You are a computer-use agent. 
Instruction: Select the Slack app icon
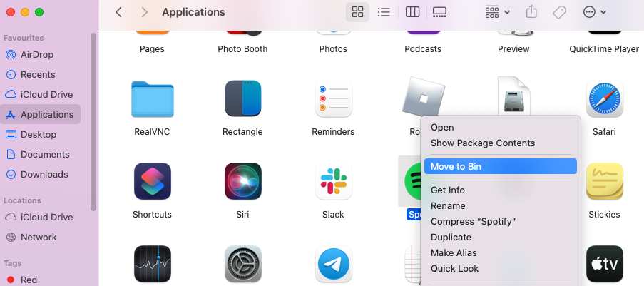[x=334, y=181]
